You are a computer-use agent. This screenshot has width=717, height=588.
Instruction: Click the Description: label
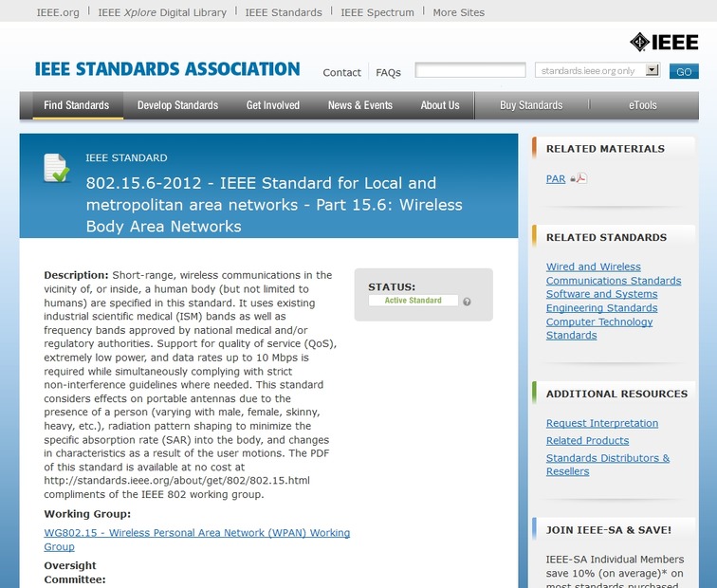[x=76, y=275]
